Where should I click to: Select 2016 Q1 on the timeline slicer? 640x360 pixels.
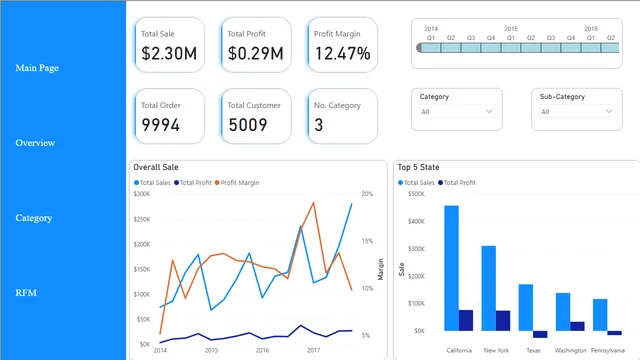pos(591,48)
